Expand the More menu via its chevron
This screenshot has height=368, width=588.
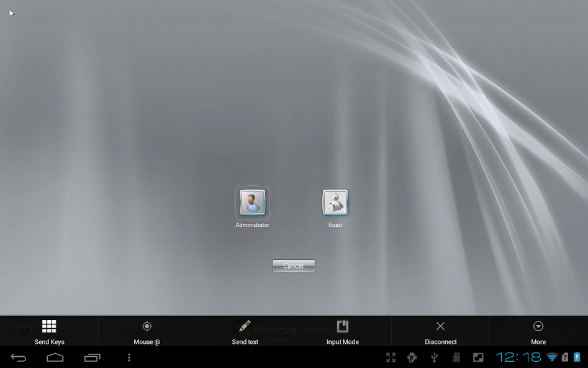click(x=538, y=326)
